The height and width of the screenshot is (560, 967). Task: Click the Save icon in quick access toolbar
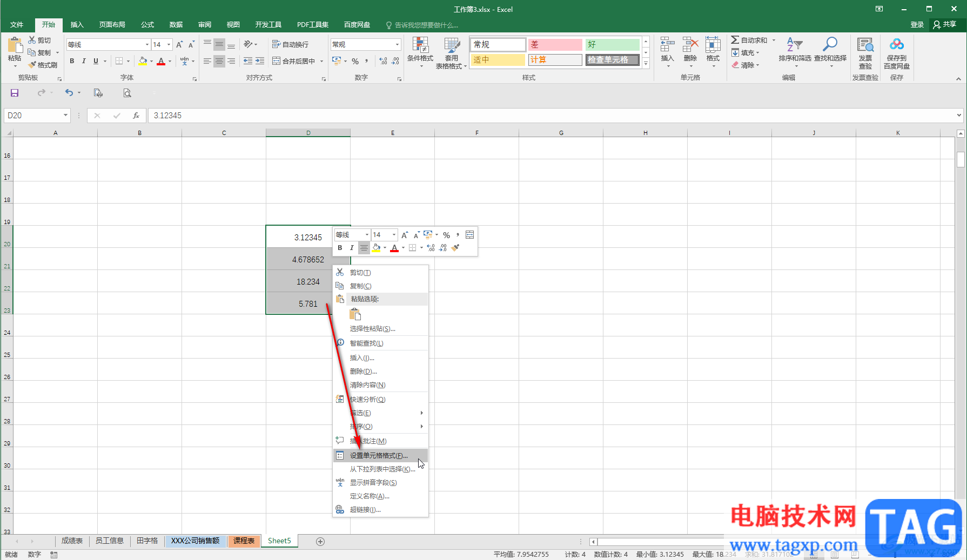coord(15,93)
